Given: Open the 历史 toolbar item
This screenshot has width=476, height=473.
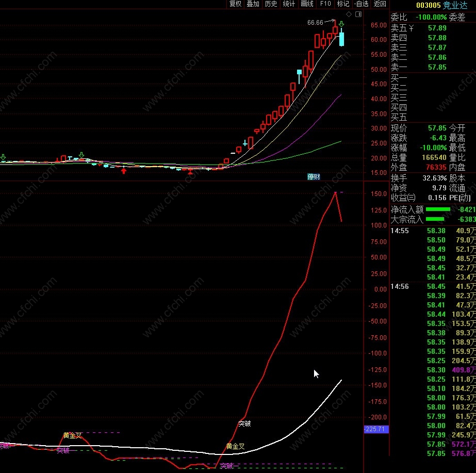Looking at the screenshot, I should (271, 4).
